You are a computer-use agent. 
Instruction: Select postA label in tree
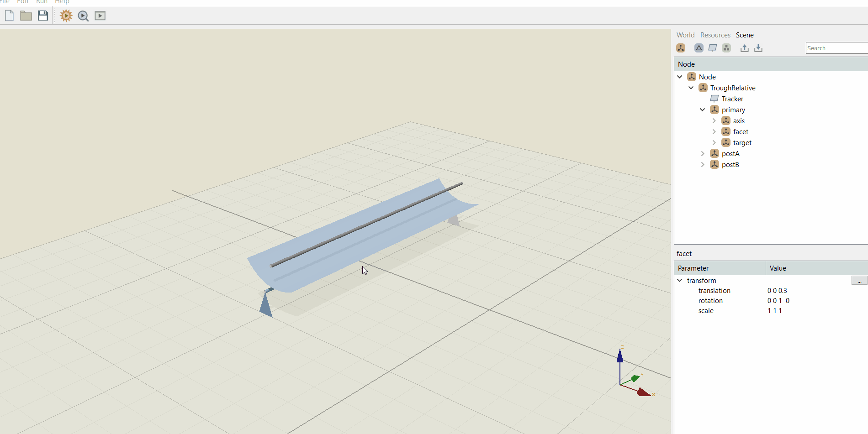pyautogui.click(x=730, y=153)
